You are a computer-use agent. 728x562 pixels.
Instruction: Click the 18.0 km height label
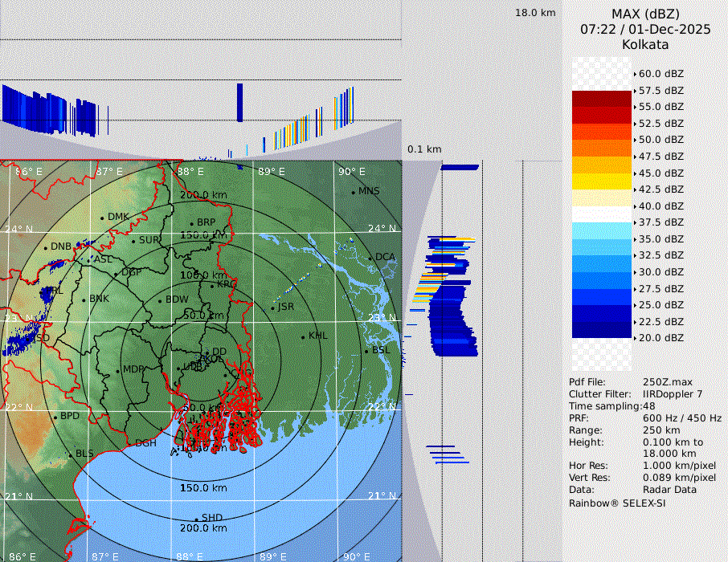(535, 13)
